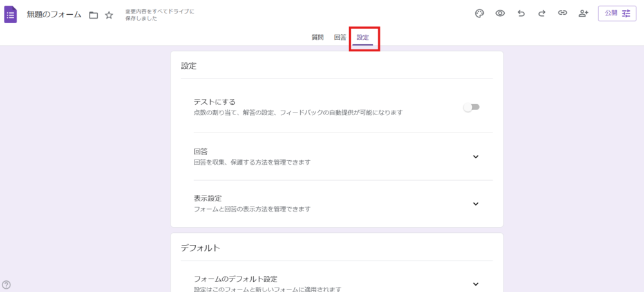Click the move to folder icon
This screenshot has height=292, width=644.
[x=93, y=15]
